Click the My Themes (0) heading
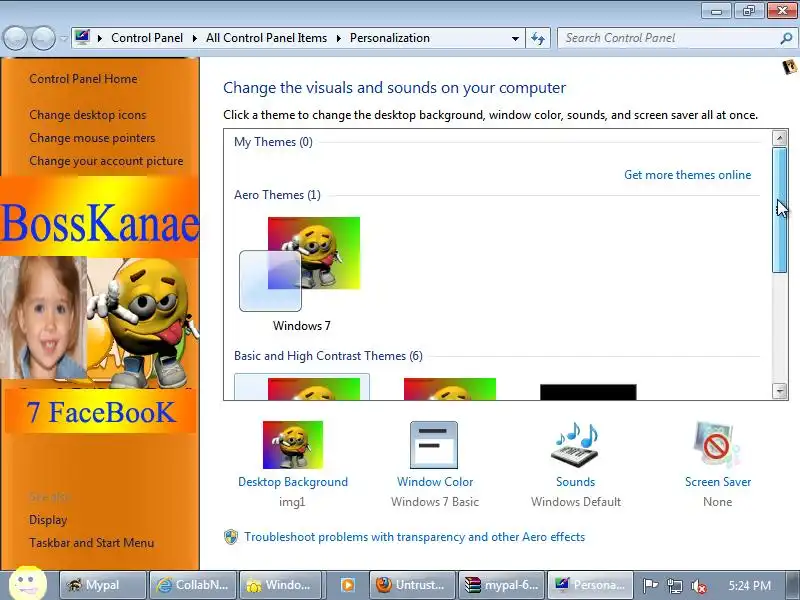 273,142
